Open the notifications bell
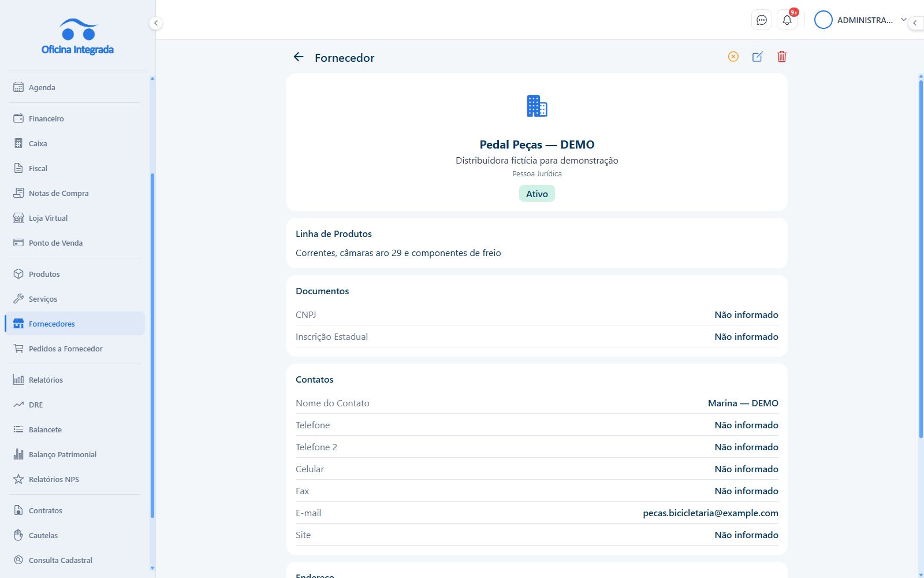Screen dimensions: 924x578 pos(787,20)
